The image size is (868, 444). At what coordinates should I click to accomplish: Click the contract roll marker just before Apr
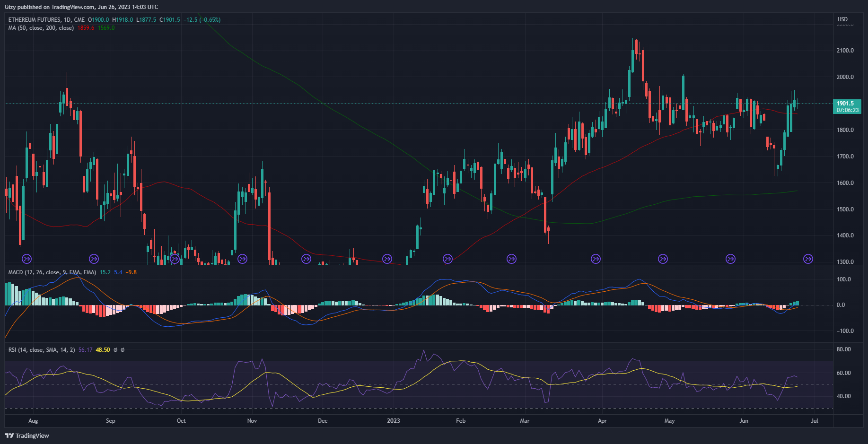point(596,259)
